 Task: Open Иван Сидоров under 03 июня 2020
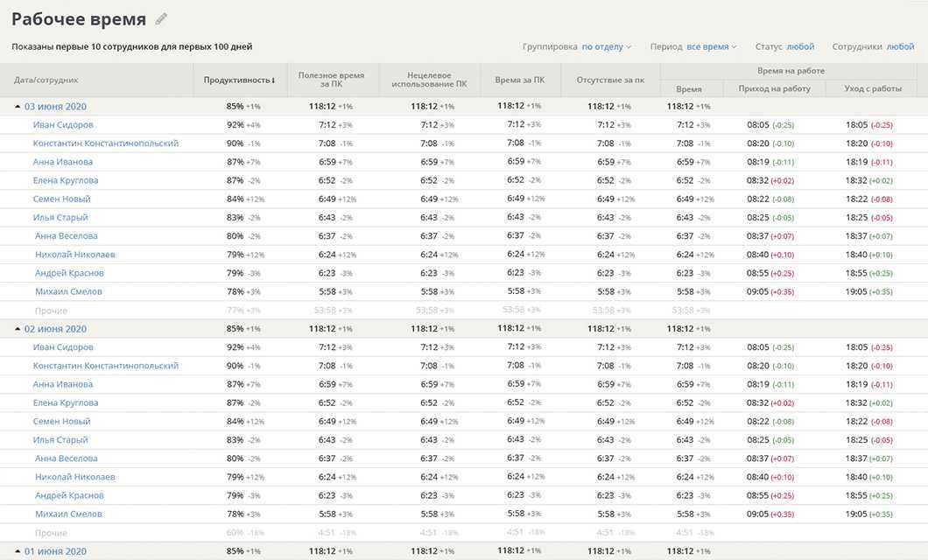pyautogui.click(x=62, y=125)
